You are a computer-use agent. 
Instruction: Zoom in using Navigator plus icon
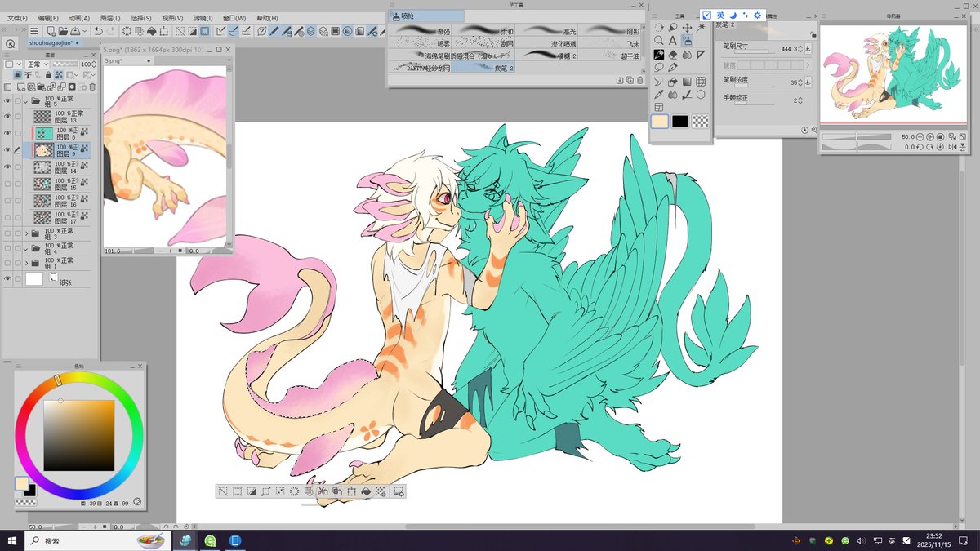point(930,136)
